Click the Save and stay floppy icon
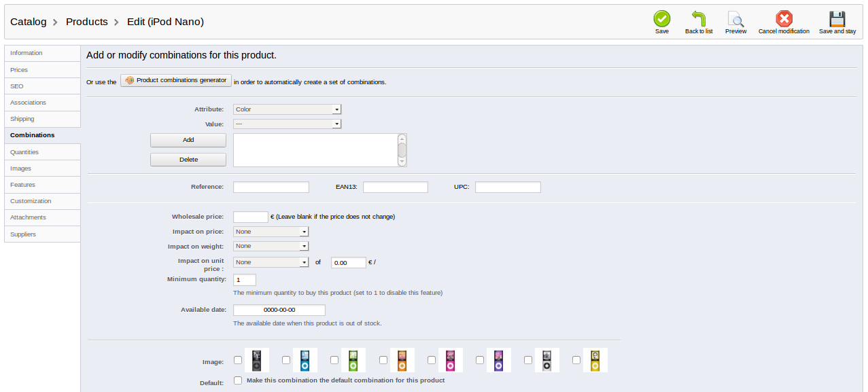 point(837,18)
